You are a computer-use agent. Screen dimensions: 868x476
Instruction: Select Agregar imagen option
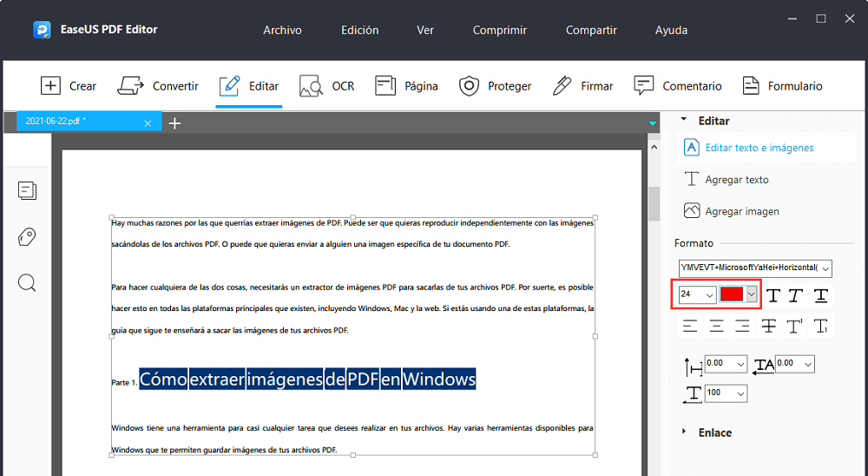[731, 211]
